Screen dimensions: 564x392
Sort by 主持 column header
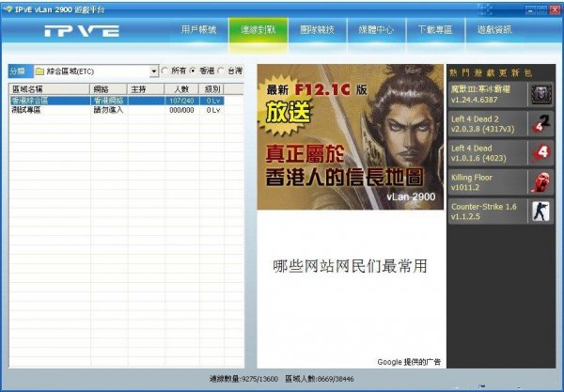point(146,89)
